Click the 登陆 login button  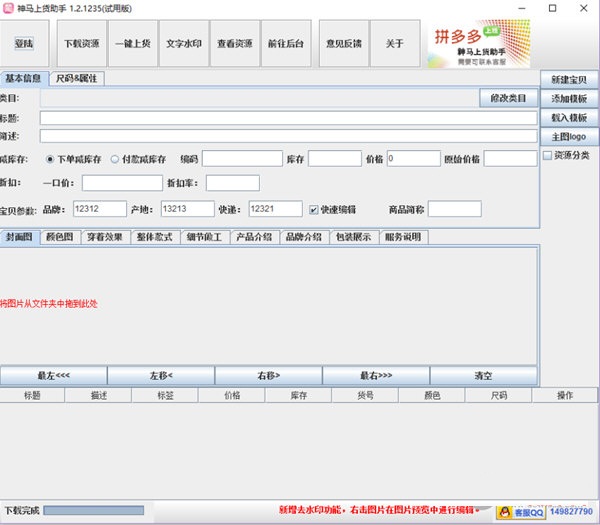23,44
